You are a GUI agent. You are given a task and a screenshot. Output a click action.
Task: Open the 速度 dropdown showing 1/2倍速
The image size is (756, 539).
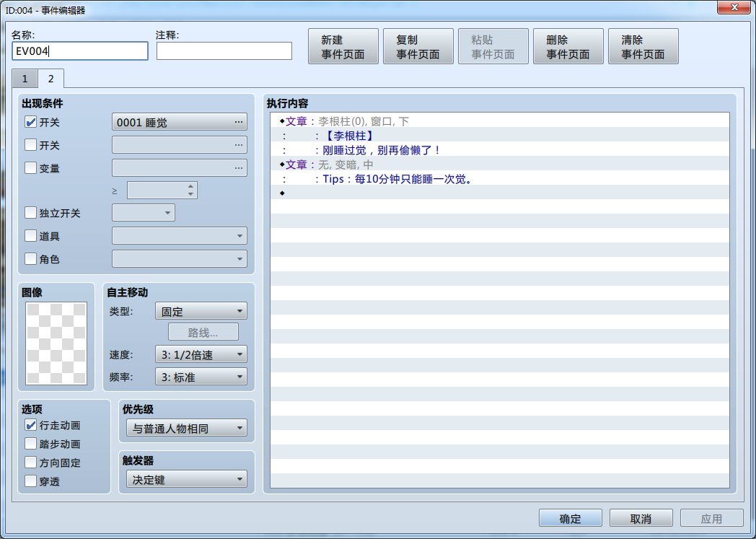click(x=201, y=354)
